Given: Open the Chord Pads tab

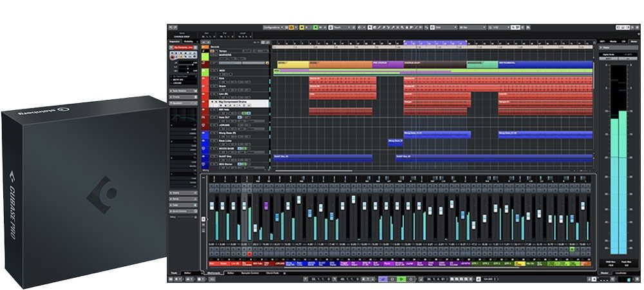Looking at the screenshot, I should click(272, 273).
